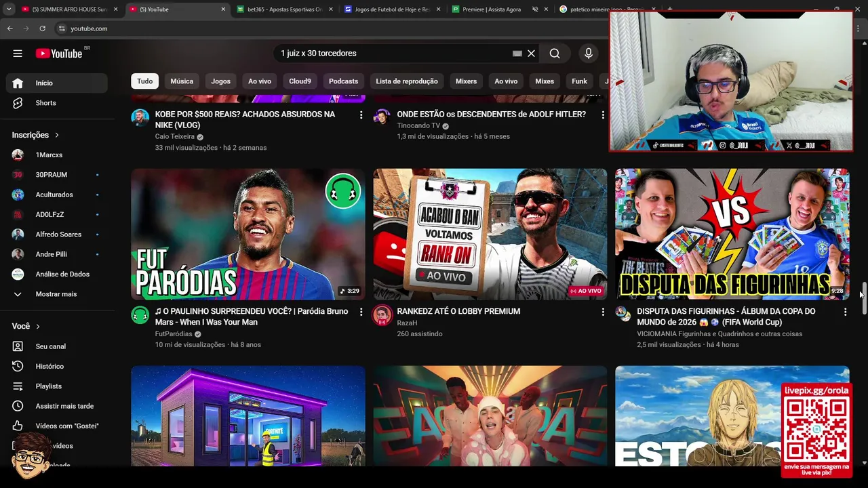Select the Música filter chip

coord(182,81)
